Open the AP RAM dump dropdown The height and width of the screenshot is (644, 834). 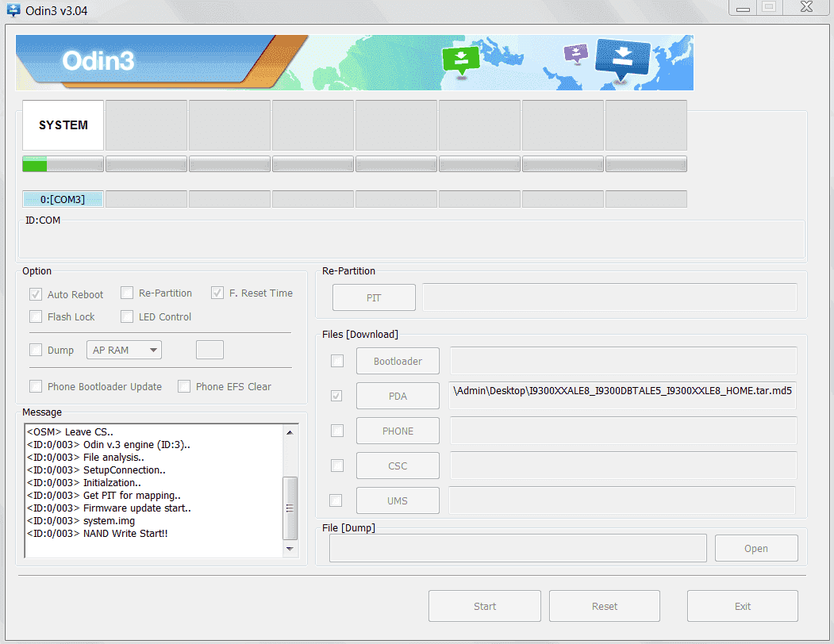[x=124, y=350]
